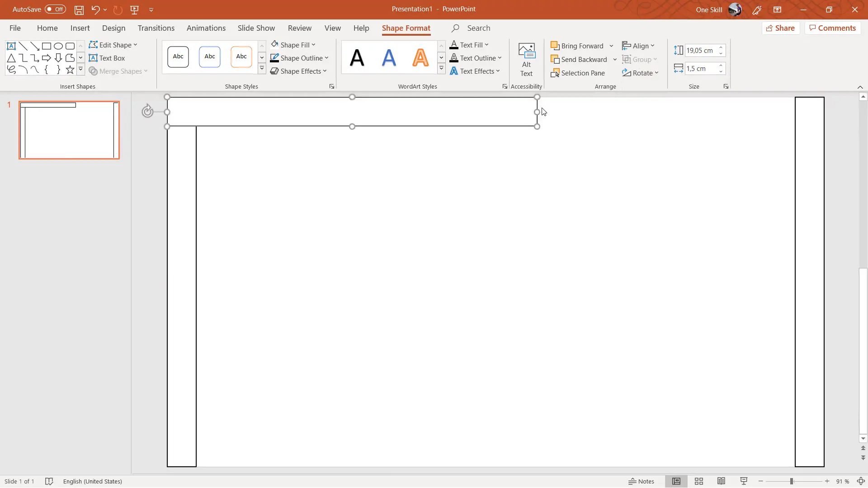Toggle the Notes pane

point(642,481)
